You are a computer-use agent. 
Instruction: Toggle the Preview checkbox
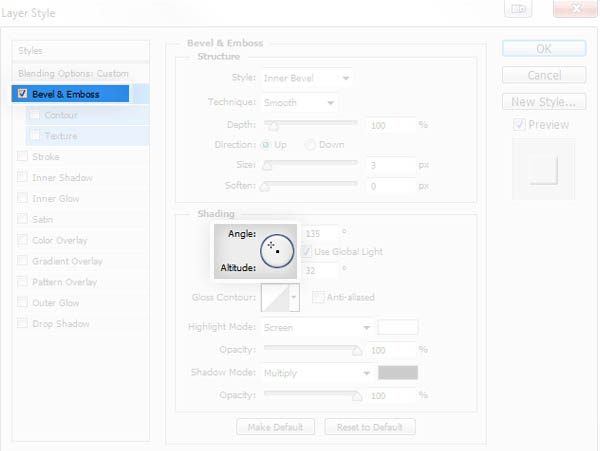(518, 125)
